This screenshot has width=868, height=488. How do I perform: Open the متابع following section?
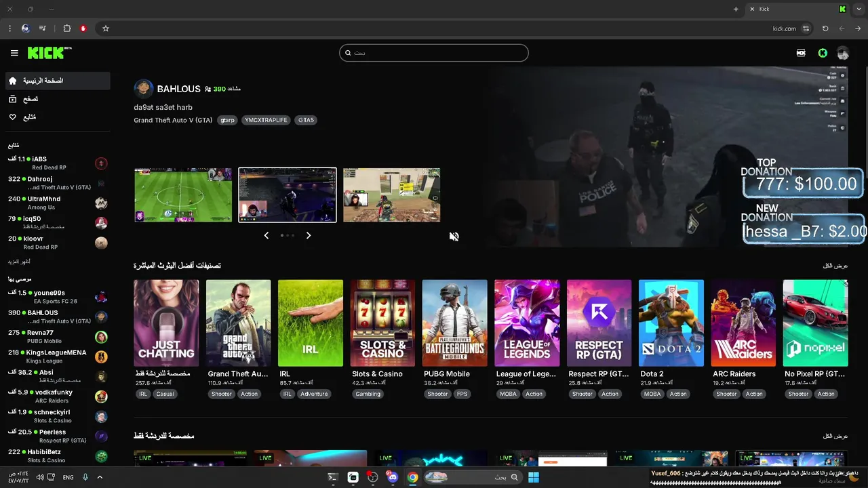point(58,117)
